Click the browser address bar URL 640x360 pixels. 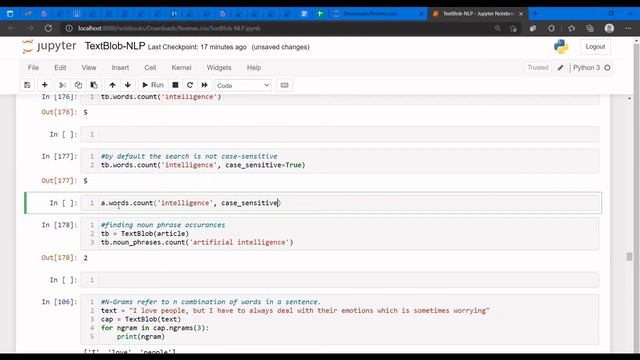click(169, 28)
